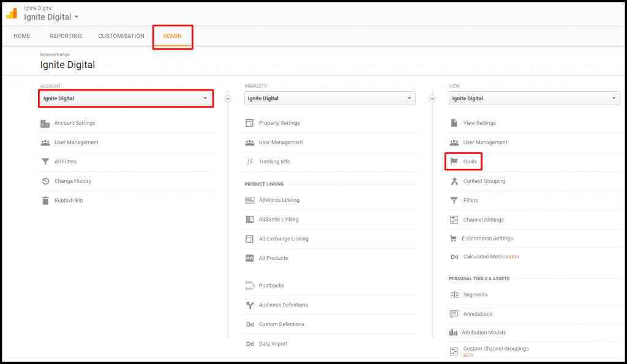The height and width of the screenshot is (364, 627).
Task: Click the Change History clock icon
Action: coord(45,181)
